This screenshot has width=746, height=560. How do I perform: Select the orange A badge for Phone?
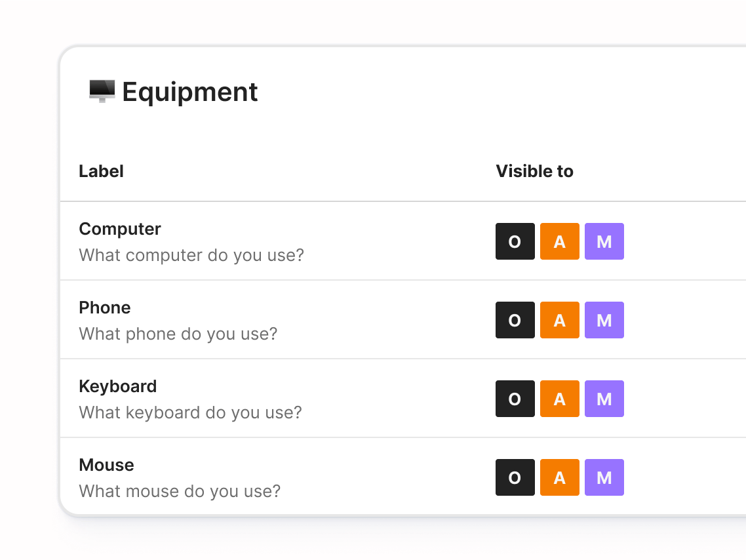pos(559,320)
